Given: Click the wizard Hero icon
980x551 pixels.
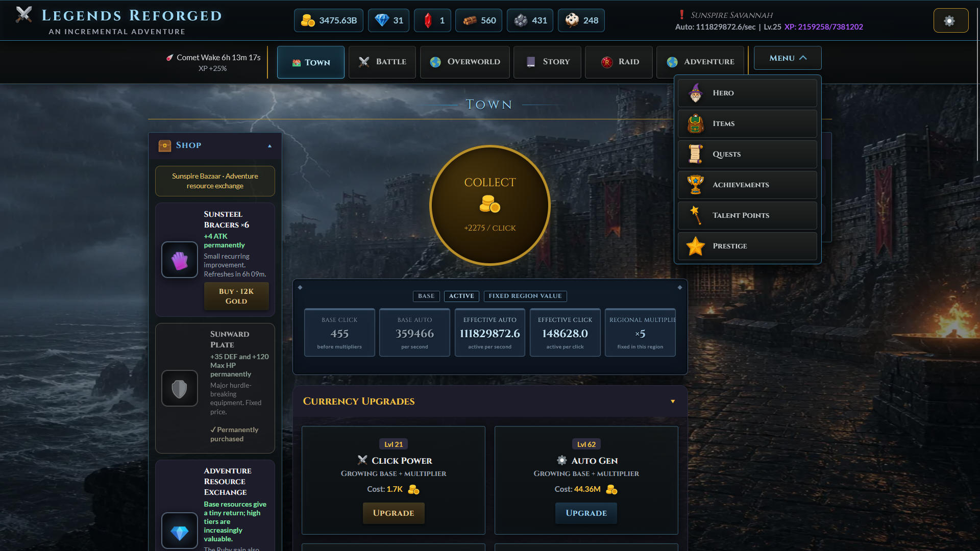Looking at the screenshot, I should coord(695,93).
